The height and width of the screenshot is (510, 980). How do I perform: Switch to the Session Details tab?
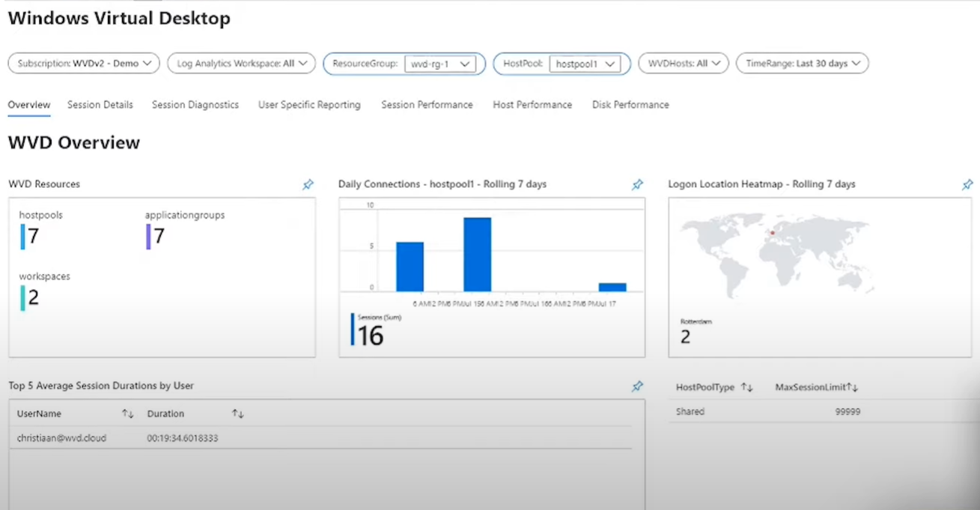pos(100,105)
